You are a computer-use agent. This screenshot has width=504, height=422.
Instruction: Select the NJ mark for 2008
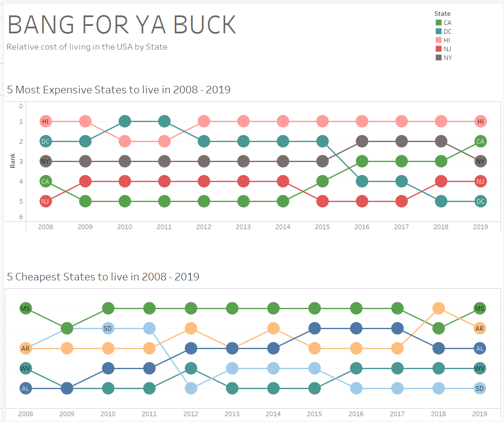45,202
